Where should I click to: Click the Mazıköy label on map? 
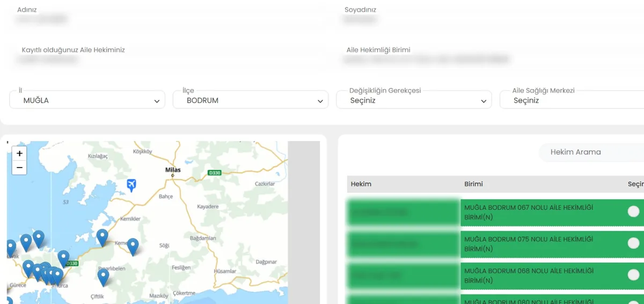pyautogui.click(x=159, y=296)
